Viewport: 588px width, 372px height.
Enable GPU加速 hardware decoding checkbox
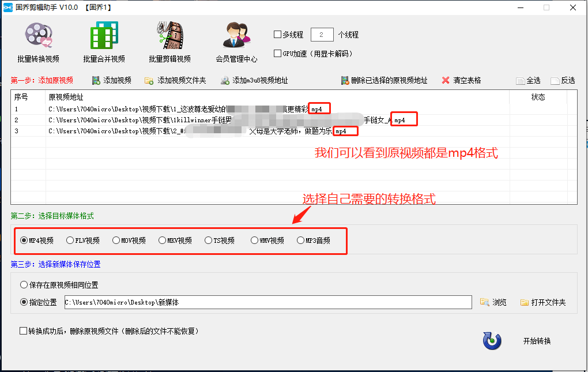pyautogui.click(x=278, y=54)
